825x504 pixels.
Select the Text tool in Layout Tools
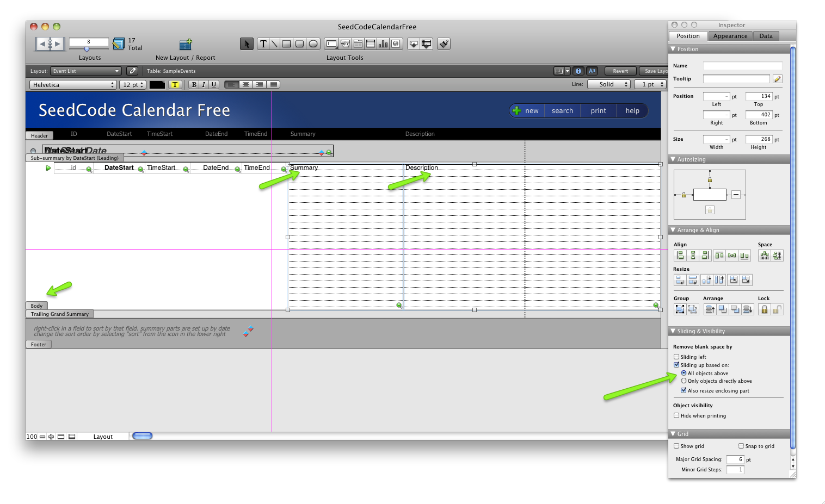[x=263, y=44]
